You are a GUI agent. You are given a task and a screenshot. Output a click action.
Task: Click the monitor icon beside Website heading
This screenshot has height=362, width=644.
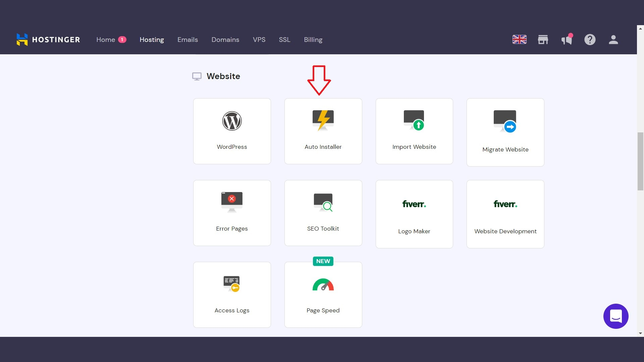197,76
